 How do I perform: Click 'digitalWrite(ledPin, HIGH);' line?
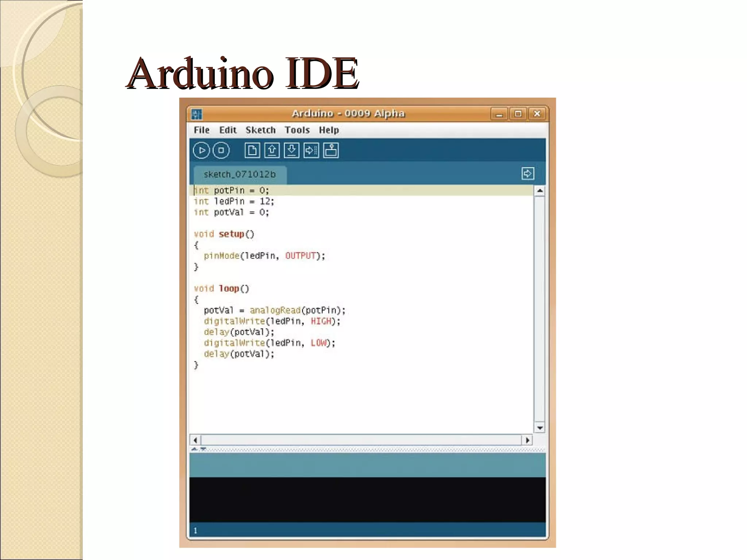272,321
